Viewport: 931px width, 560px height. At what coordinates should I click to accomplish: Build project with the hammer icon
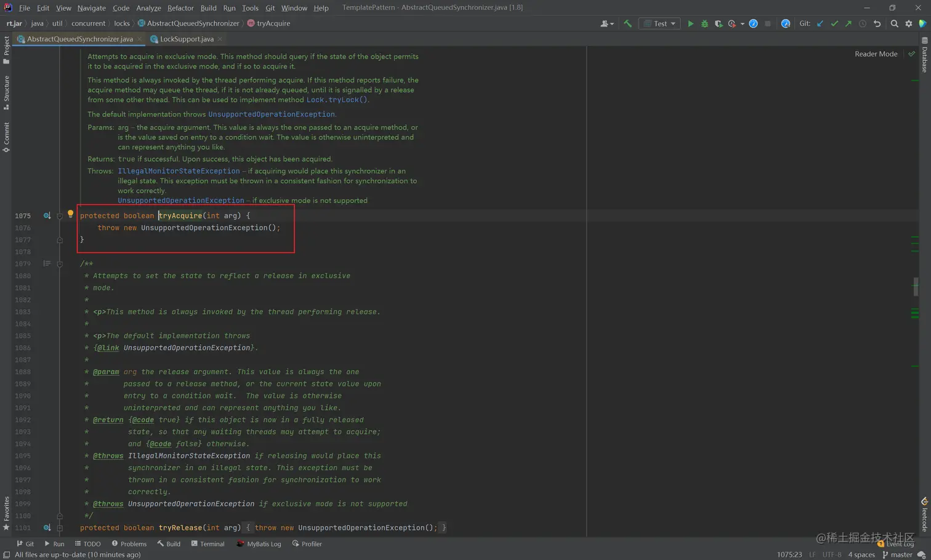point(627,23)
